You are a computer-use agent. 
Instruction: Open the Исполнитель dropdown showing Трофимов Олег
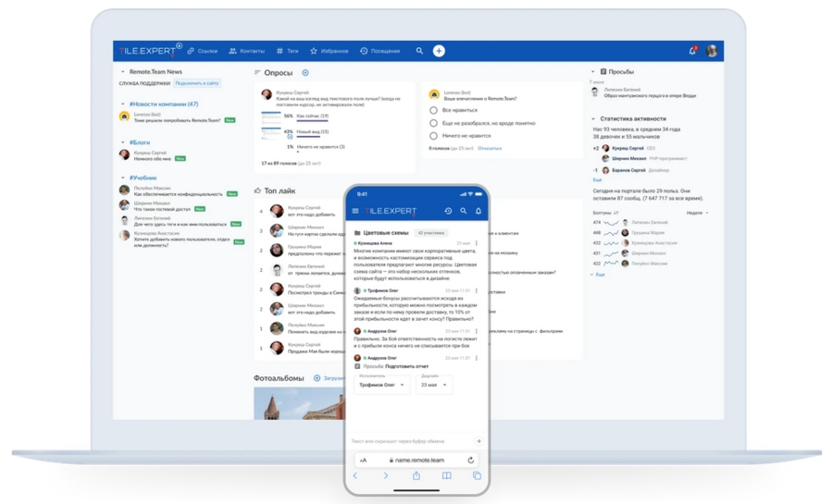point(381,385)
